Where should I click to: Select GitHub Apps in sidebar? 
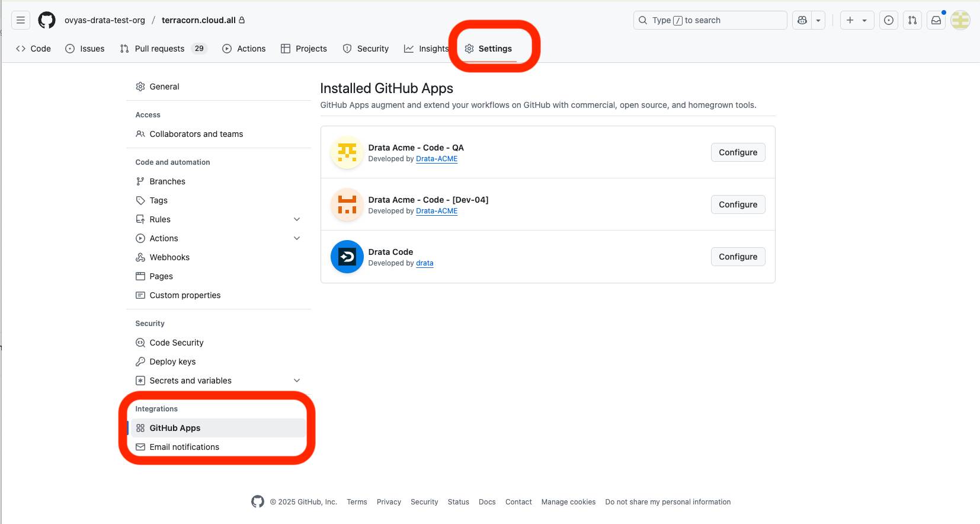pos(219,428)
